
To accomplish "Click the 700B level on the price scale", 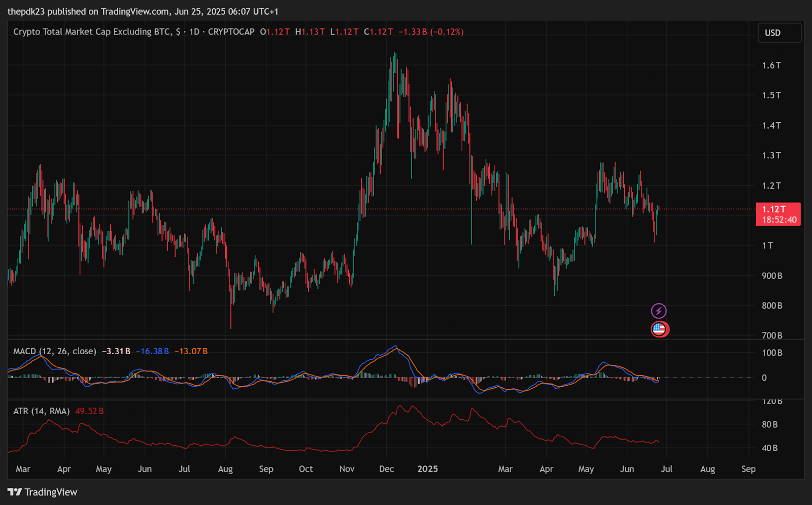I will pos(771,335).
